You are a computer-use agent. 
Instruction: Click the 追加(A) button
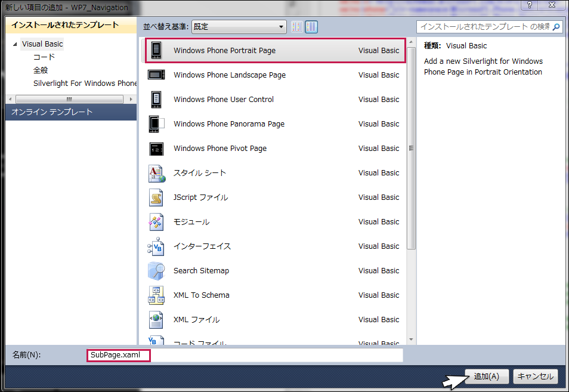(x=487, y=376)
